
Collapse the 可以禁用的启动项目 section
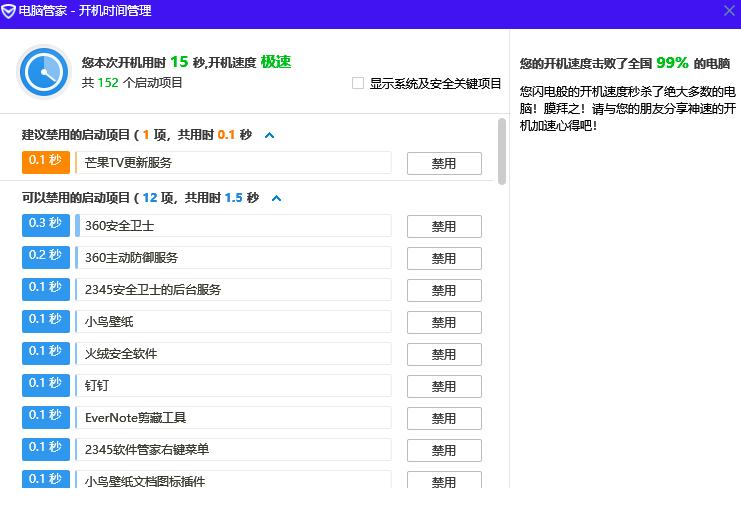coord(276,199)
